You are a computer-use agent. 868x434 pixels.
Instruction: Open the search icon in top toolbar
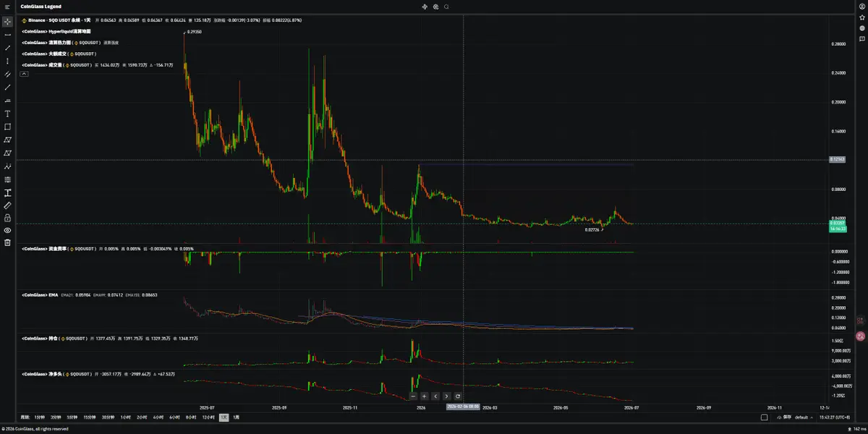point(447,7)
